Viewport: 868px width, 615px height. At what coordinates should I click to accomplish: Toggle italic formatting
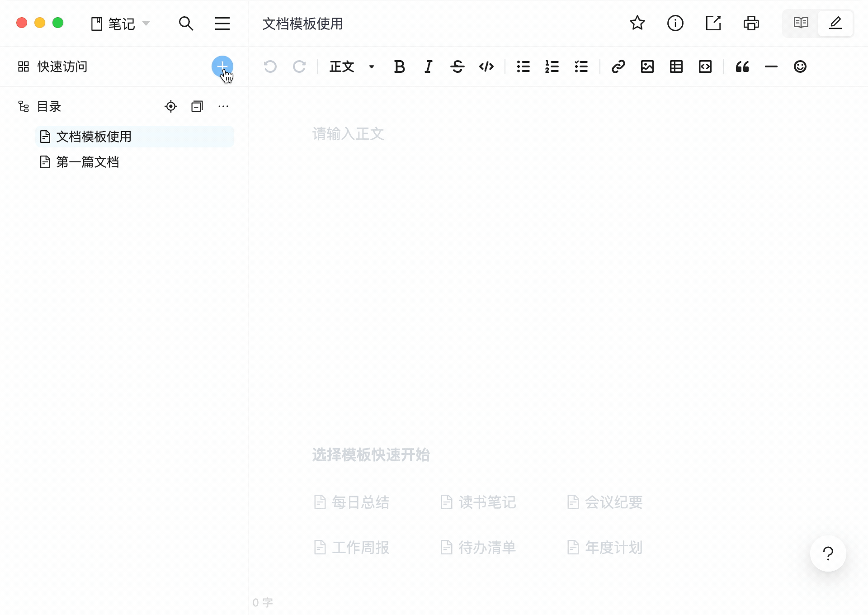pyautogui.click(x=428, y=67)
